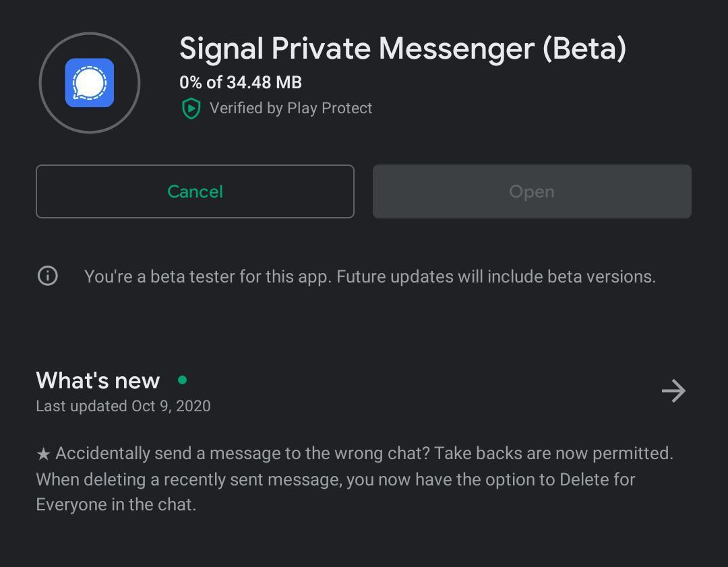Image resolution: width=728 pixels, height=567 pixels.
Task: Select the What's new section heading
Action: pos(97,380)
